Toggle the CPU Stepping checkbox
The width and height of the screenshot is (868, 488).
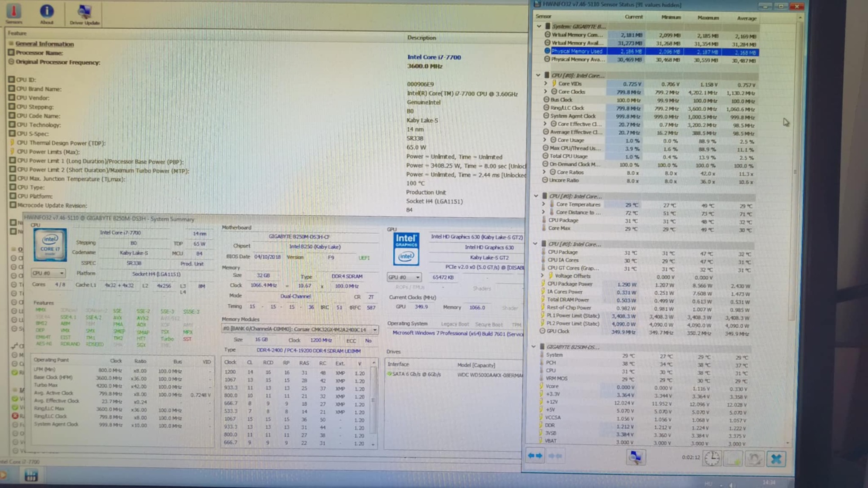click(12, 106)
